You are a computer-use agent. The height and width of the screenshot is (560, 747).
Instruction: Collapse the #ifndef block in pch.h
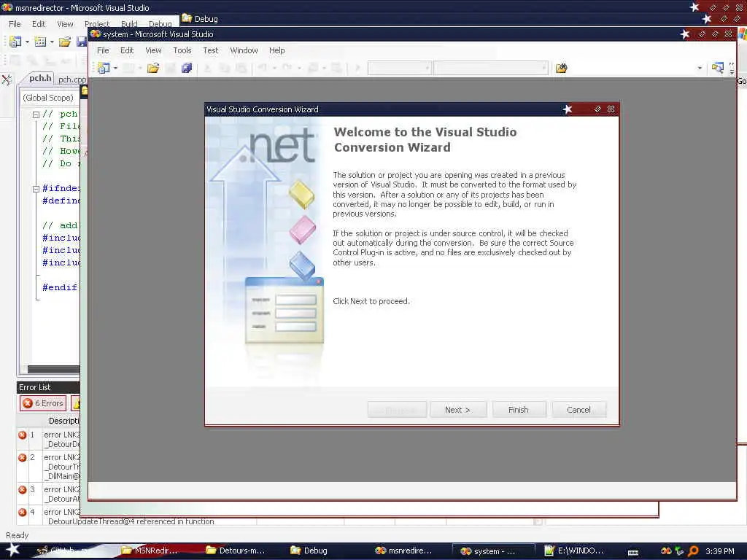pyautogui.click(x=36, y=189)
